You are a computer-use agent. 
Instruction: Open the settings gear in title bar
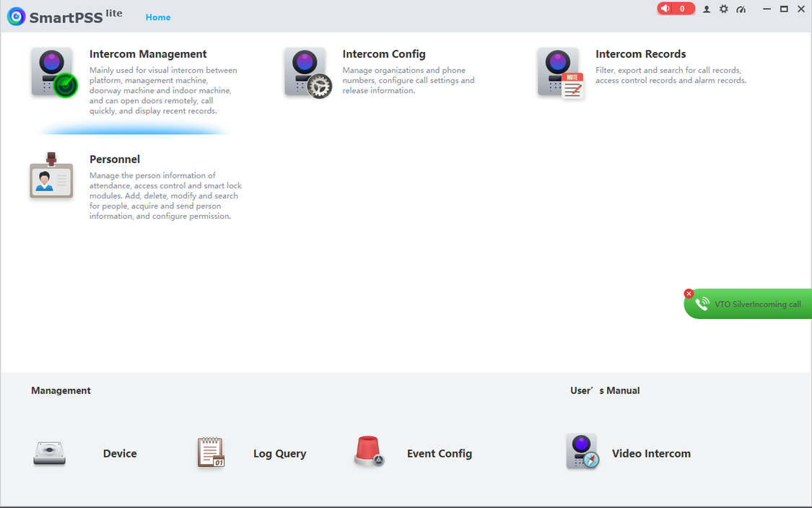(723, 9)
